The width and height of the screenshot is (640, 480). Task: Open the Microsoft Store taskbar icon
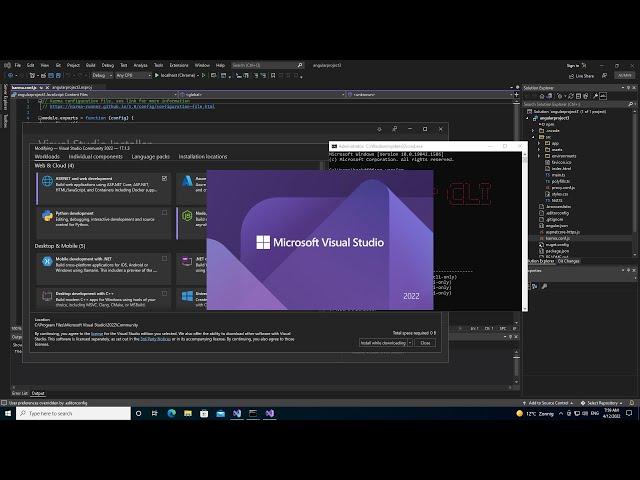coord(204,413)
